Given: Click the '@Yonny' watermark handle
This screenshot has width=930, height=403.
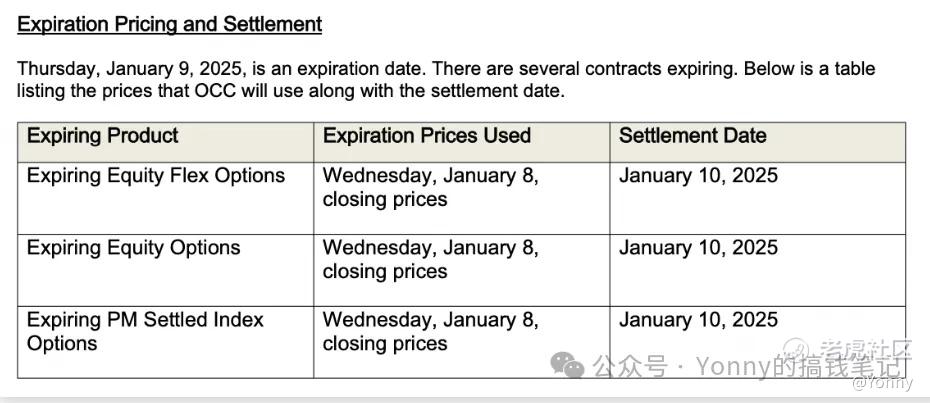Looking at the screenshot, I should [882, 383].
